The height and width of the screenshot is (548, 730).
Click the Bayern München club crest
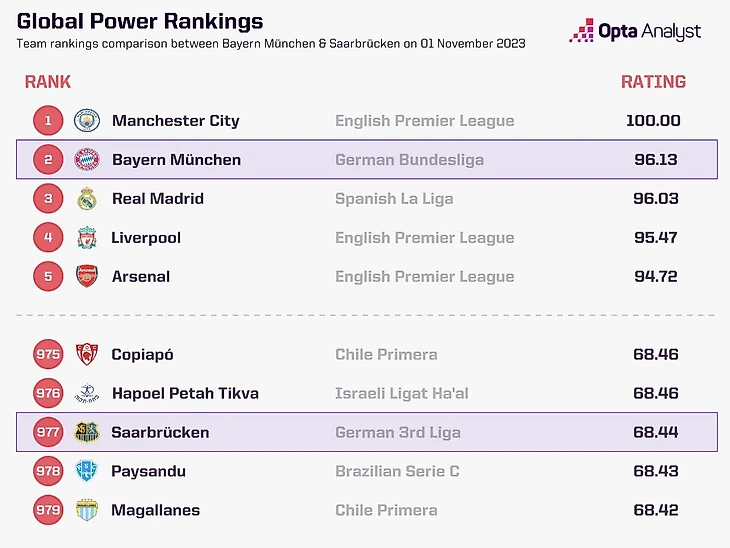tap(86, 160)
